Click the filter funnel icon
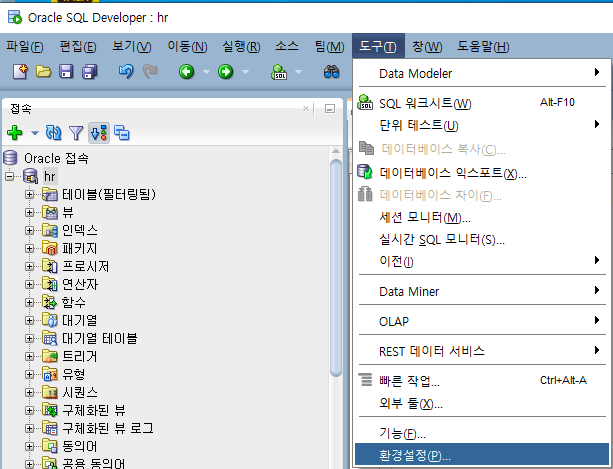Viewport: 613px width, 469px height. point(76,133)
